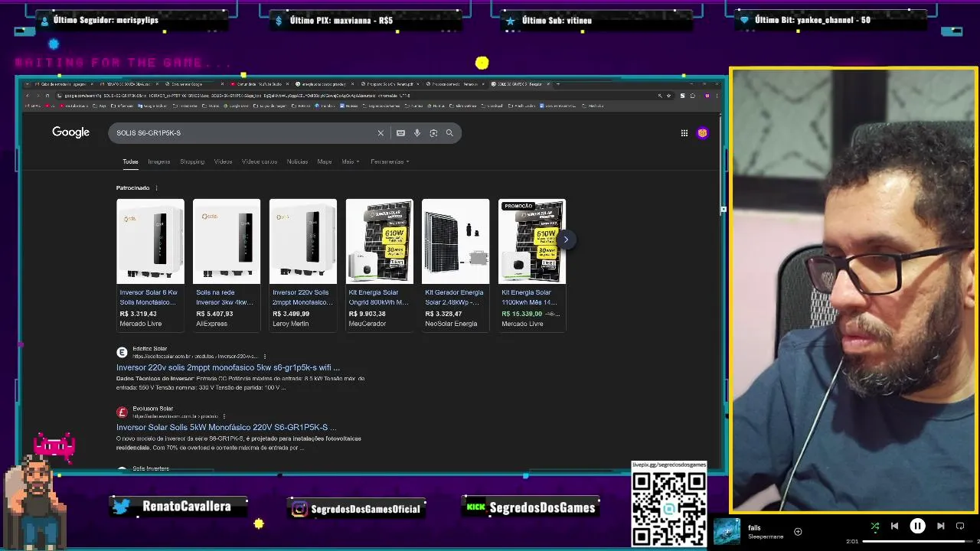Open the Google account avatar
This screenshot has height=551, width=980.
coord(702,133)
